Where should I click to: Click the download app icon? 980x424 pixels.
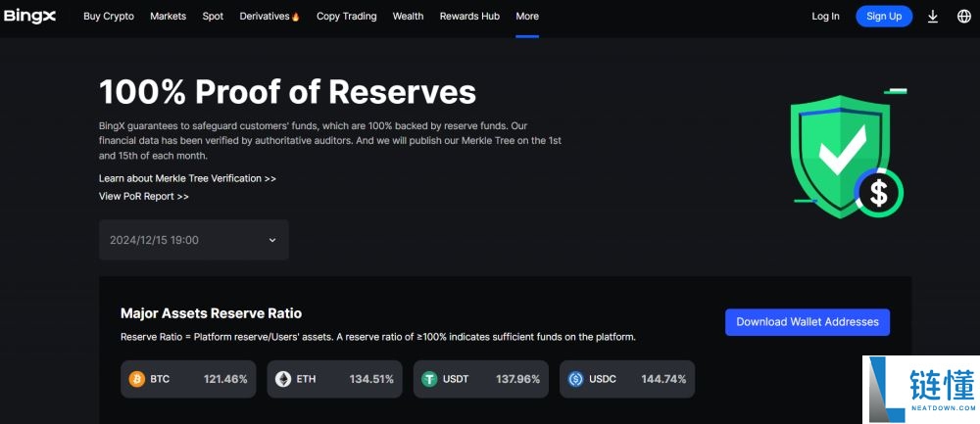coord(933,17)
